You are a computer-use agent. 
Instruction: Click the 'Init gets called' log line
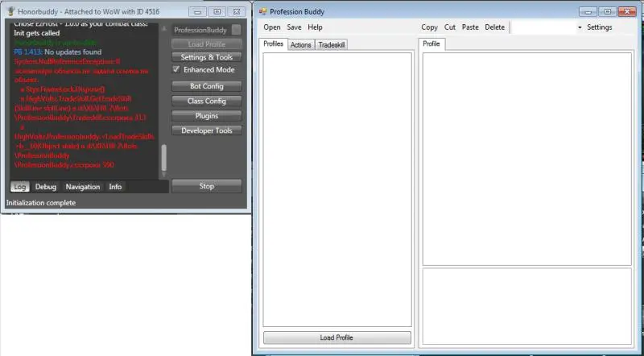click(x=36, y=33)
